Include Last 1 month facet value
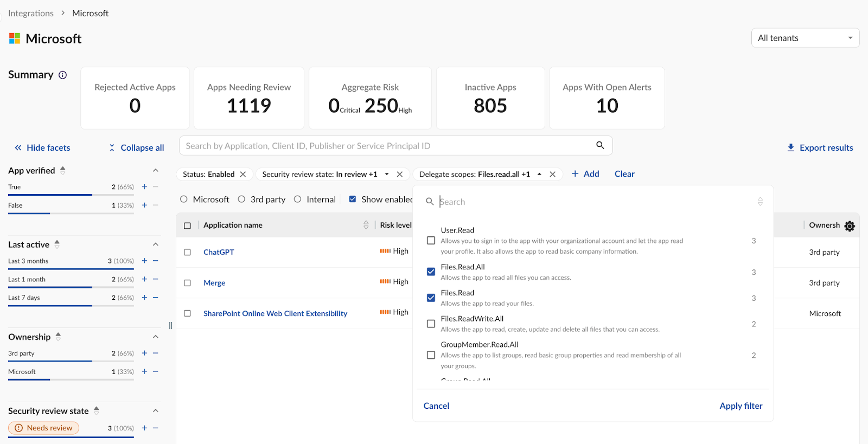868x444 pixels. 144,279
